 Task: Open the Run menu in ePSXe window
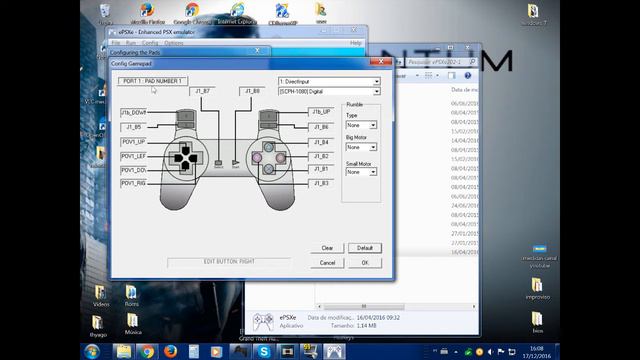point(131,43)
